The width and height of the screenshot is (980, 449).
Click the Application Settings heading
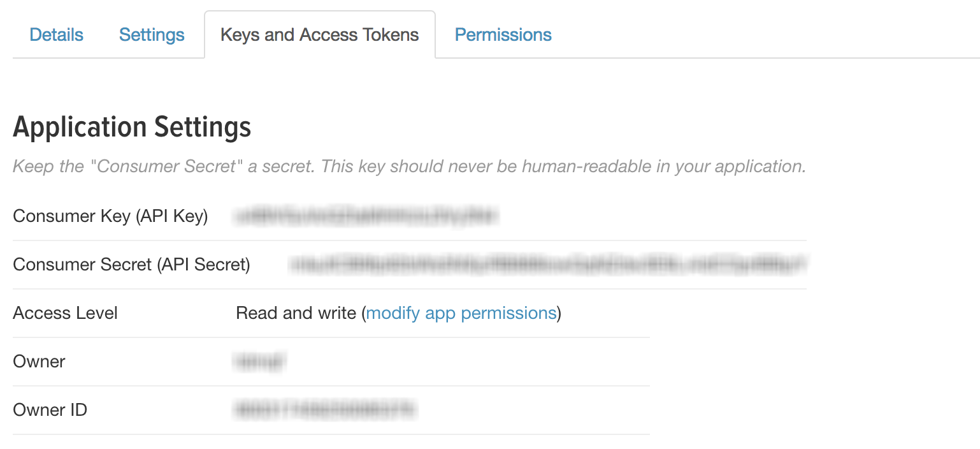click(133, 127)
